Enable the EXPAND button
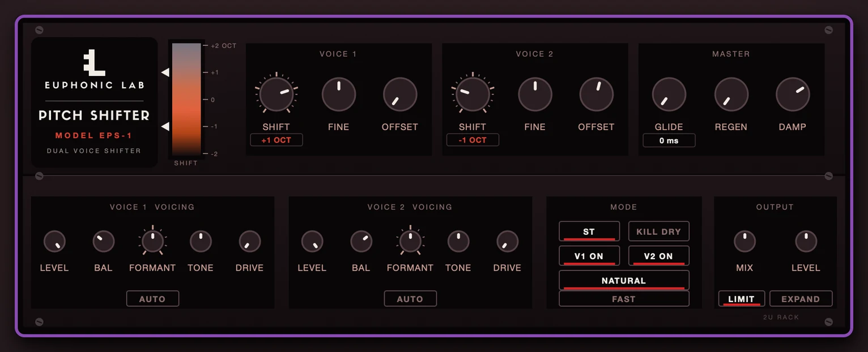868x352 pixels. pyautogui.click(x=801, y=299)
